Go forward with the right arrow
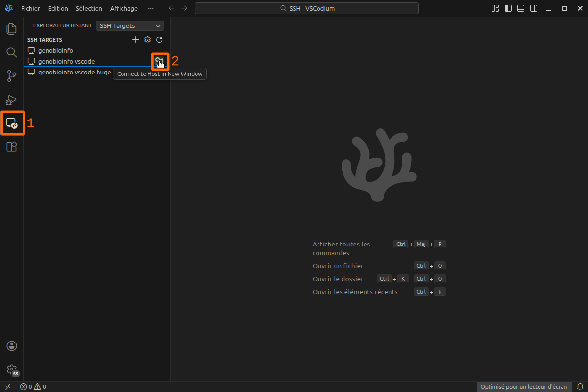 point(184,8)
